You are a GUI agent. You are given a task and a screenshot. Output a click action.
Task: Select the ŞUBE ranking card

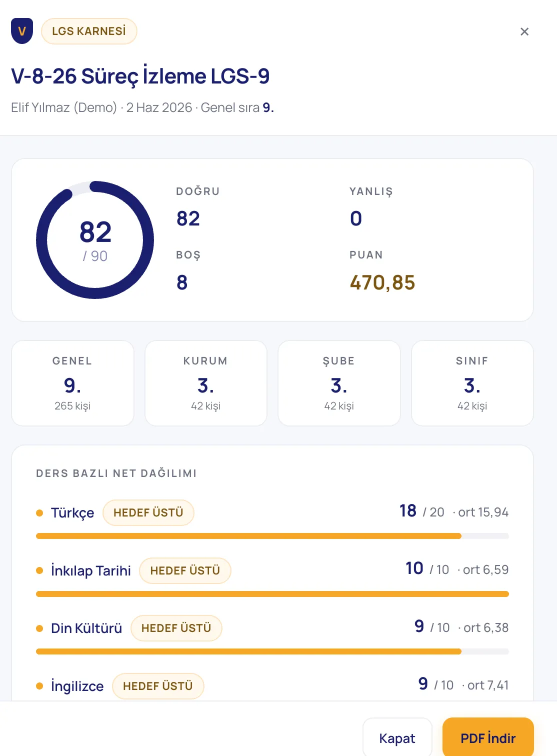click(339, 383)
